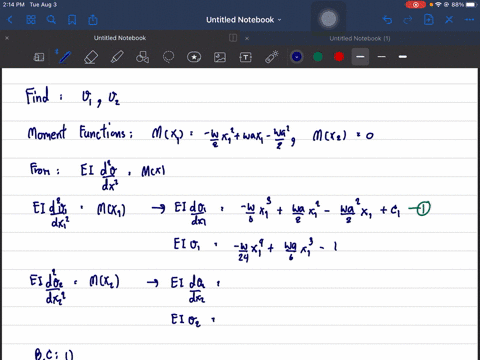Select the Image insert tool
Viewport: 480px width, 360px height.
(x=220, y=57)
